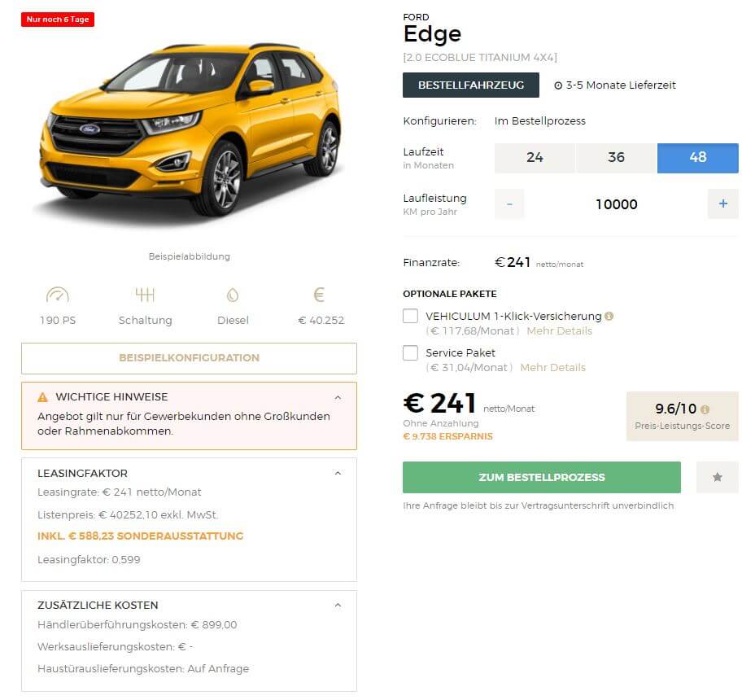The height and width of the screenshot is (700, 755).
Task: Click the star favorite icon button
Action: 717,477
